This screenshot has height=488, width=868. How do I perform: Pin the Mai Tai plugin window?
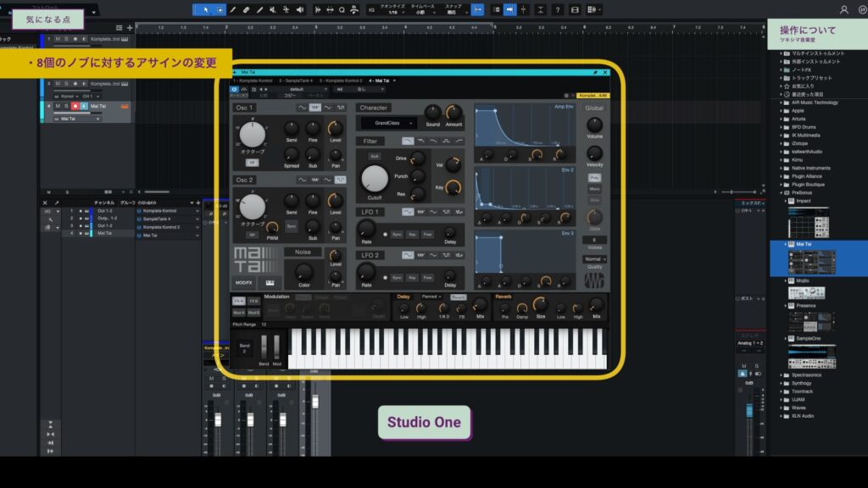[595, 73]
